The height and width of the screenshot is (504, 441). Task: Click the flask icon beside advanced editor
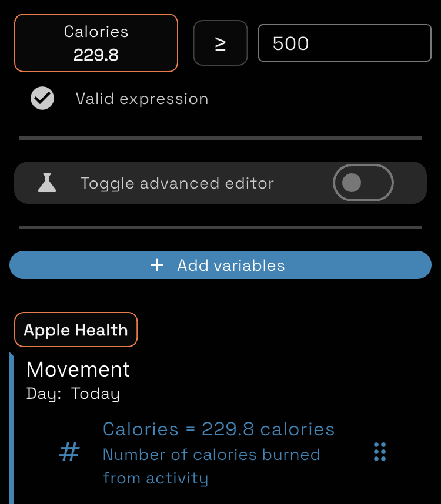(x=47, y=183)
